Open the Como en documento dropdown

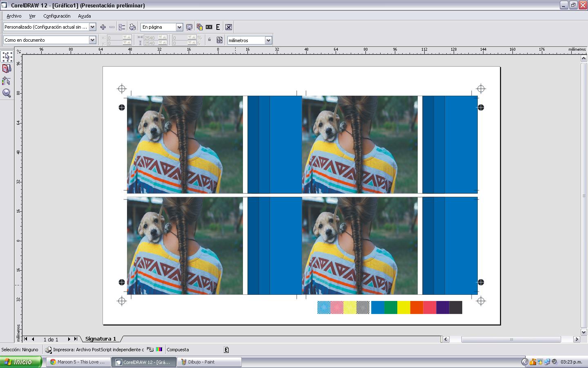(x=92, y=40)
